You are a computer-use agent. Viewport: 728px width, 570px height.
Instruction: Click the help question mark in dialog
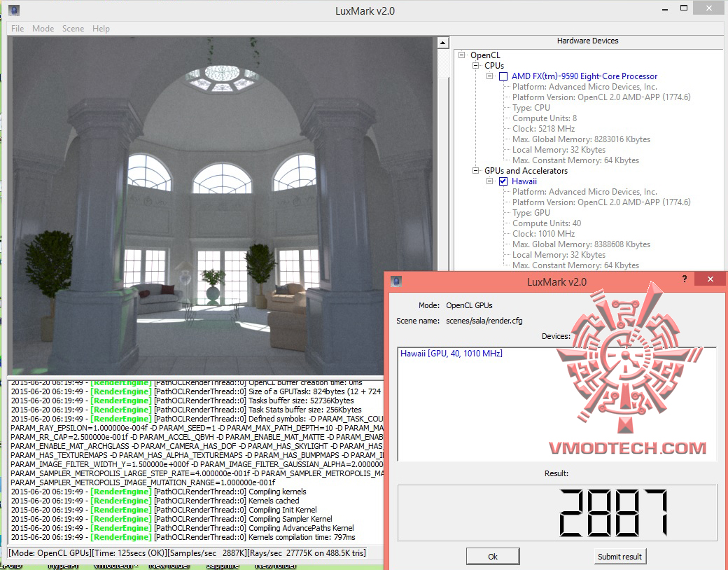pos(685,279)
